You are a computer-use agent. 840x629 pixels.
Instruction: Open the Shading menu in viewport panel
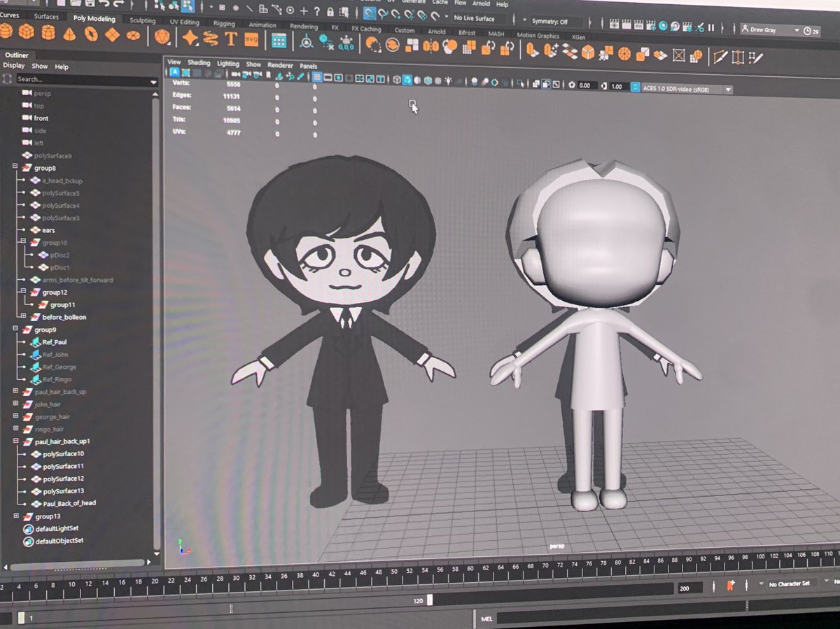[x=199, y=63]
